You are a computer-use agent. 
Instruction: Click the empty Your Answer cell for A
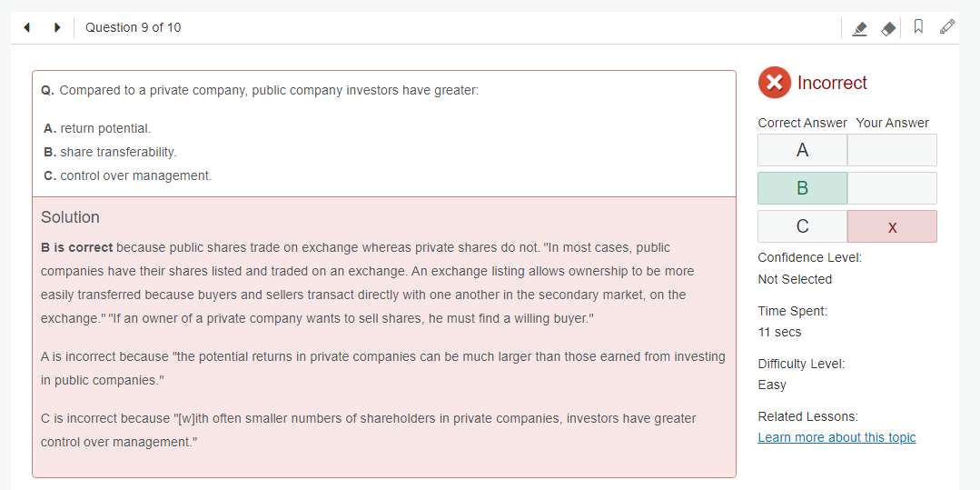[x=893, y=150]
